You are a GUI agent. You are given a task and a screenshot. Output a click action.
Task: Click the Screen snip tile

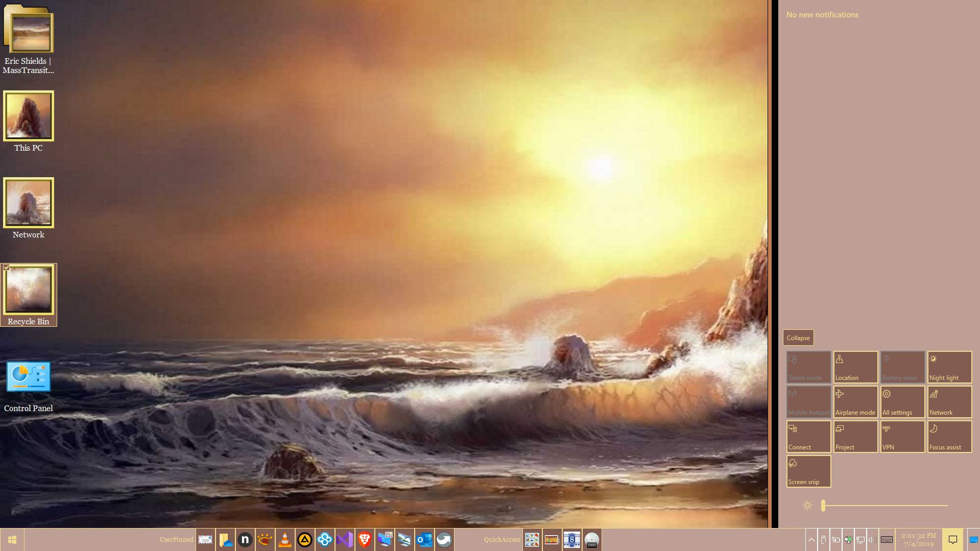click(809, 471)
